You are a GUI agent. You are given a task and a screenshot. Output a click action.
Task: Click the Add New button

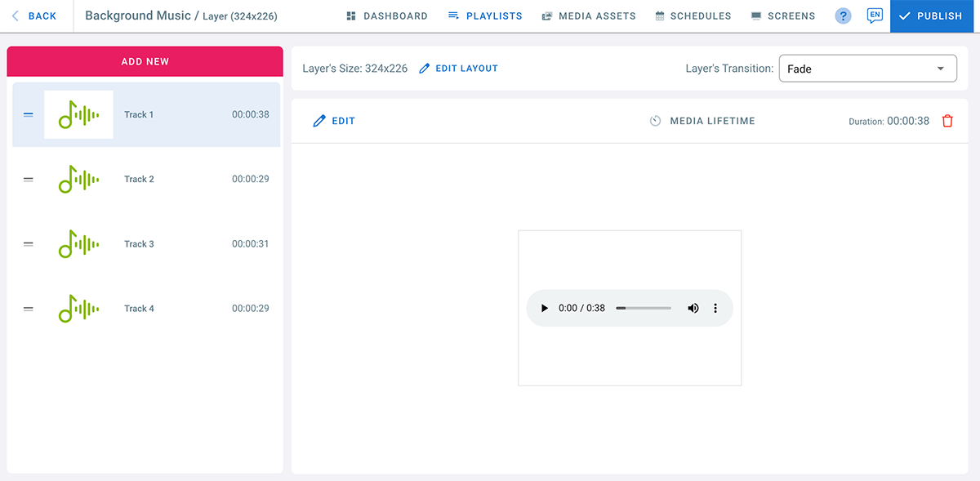click(x=145, y=61)
